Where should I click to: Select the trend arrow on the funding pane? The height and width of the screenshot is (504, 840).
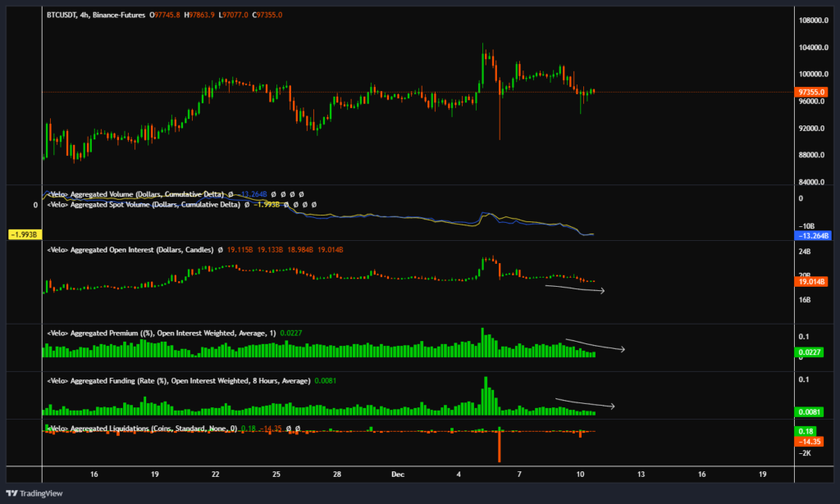[584, 402]
